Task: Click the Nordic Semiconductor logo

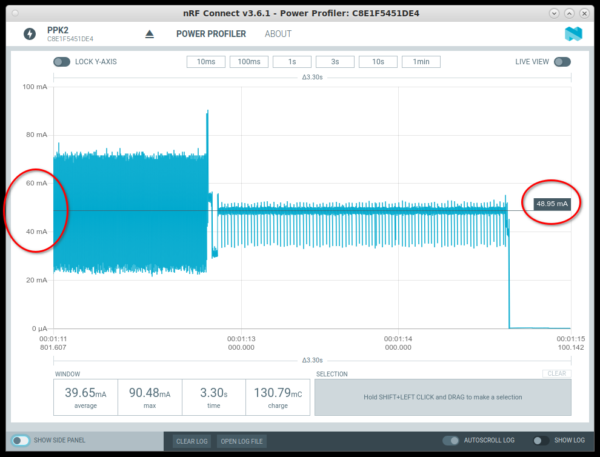Action: [x=573, y=34]
